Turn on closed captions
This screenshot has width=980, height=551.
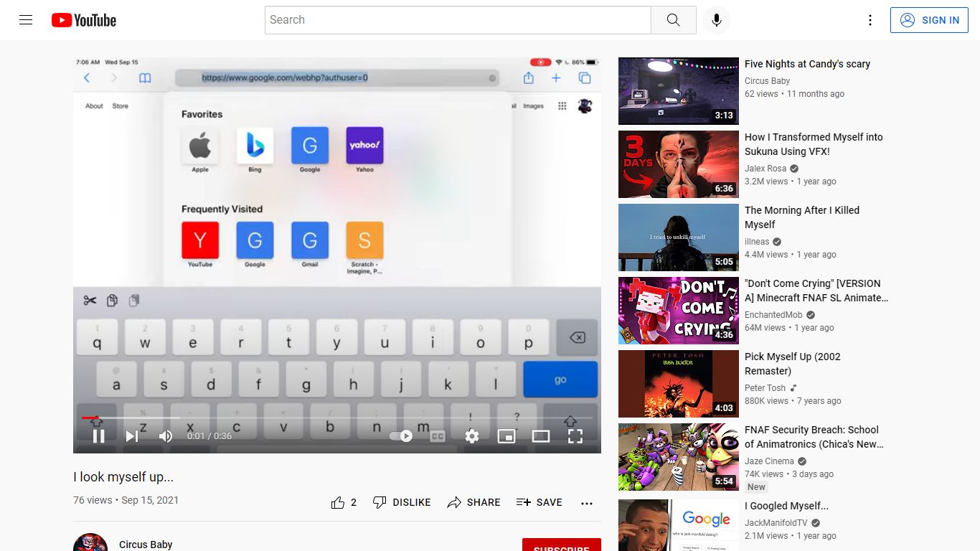(438, 435)
